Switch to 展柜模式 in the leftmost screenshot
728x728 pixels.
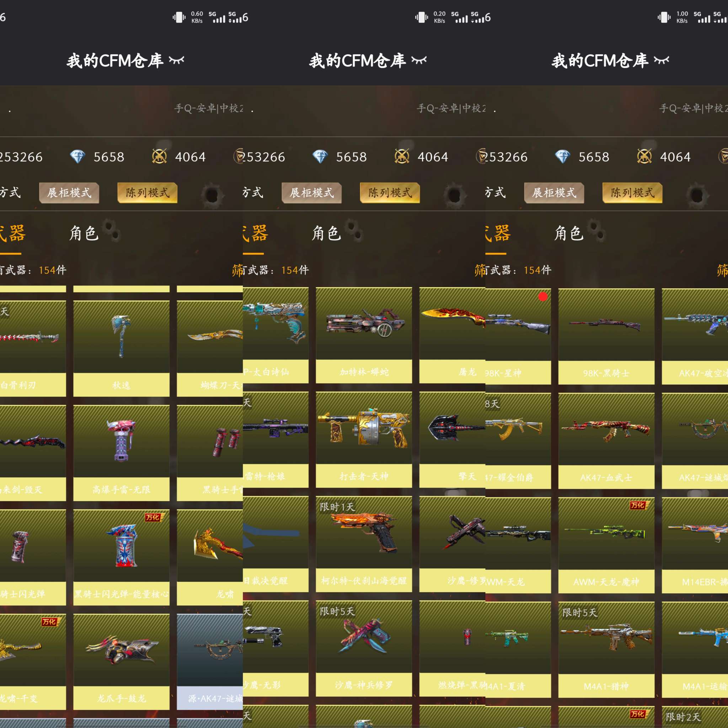(69, 193)
